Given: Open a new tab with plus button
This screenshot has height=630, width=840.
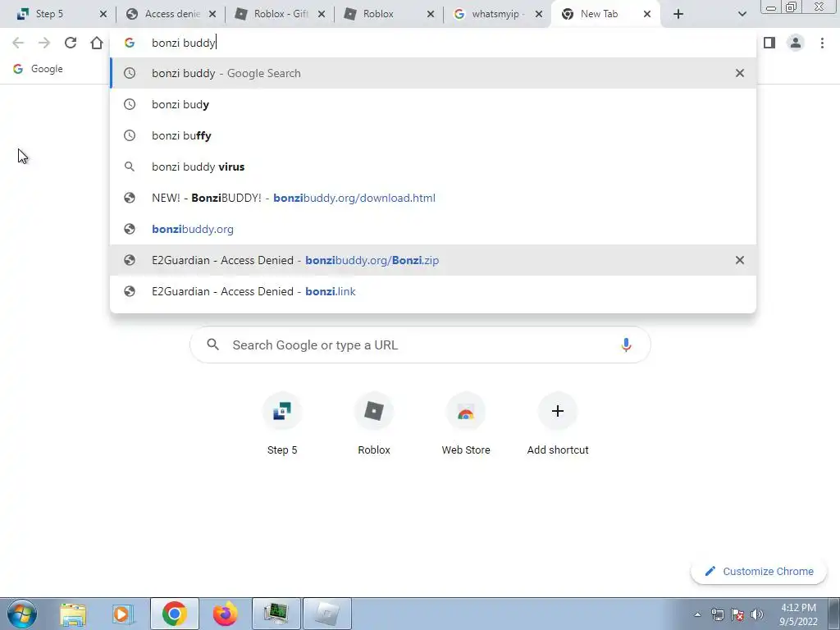Looking at the screenshot, I should pos(678,15).
